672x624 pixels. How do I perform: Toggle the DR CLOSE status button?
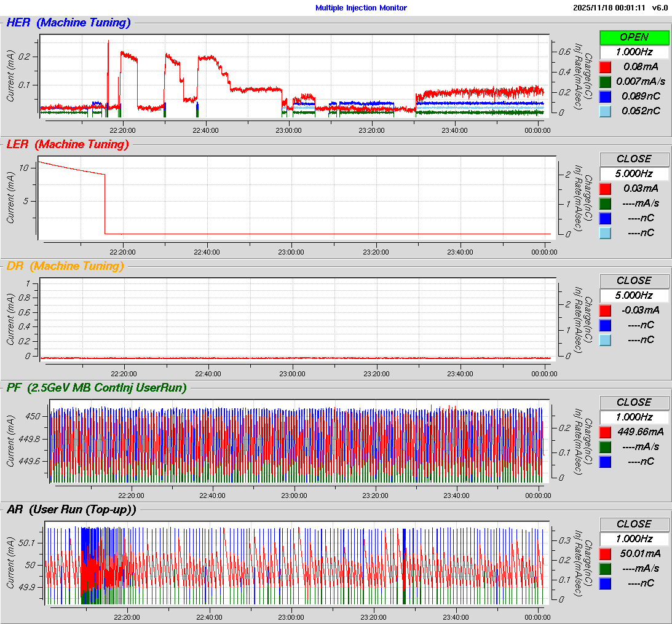(x=634, y=280)
